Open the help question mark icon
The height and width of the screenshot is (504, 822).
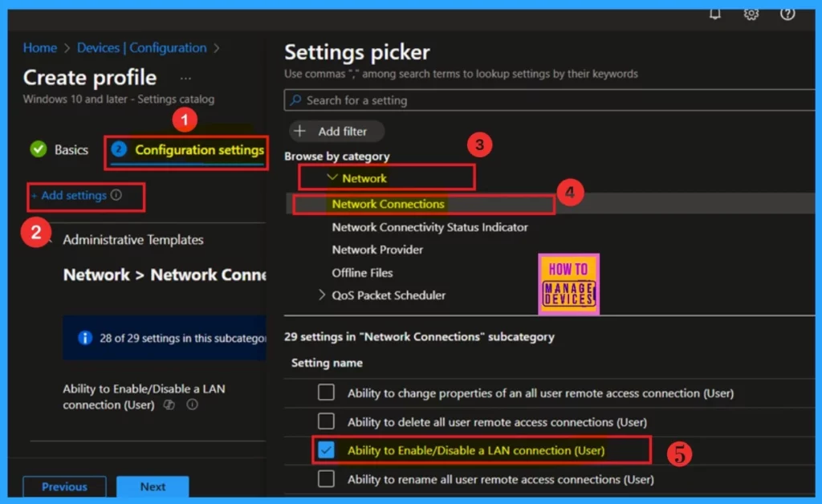tap(787, 14)
